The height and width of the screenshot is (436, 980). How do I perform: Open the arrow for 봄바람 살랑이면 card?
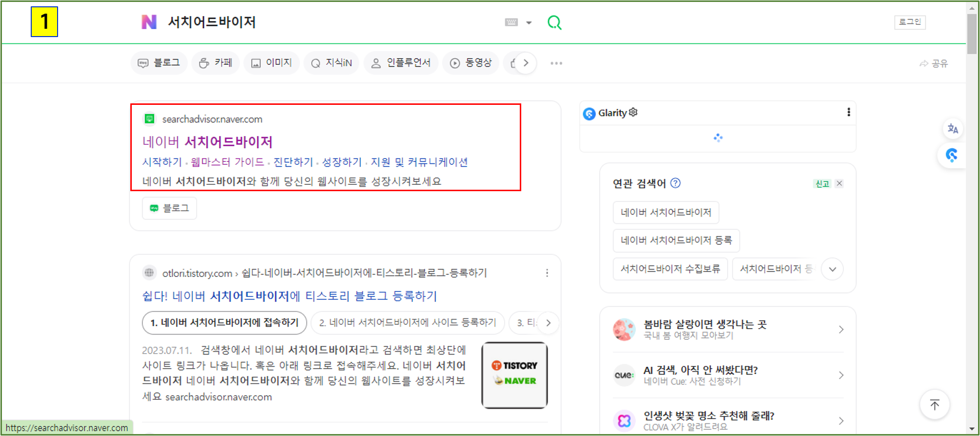point(841,329)
